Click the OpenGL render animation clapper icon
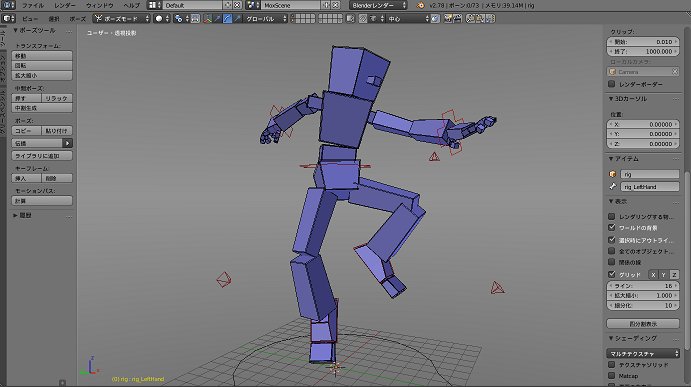 (457, 19)
